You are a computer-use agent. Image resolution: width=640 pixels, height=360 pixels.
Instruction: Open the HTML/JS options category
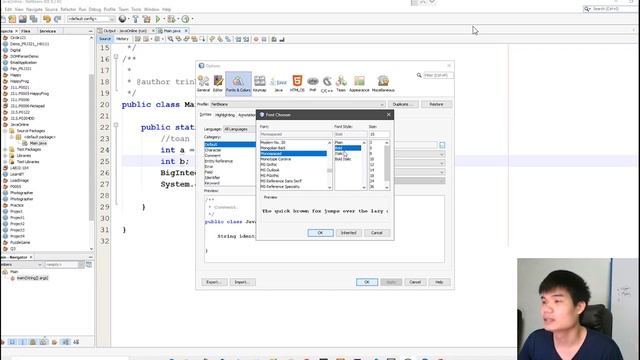coord(297,84)
